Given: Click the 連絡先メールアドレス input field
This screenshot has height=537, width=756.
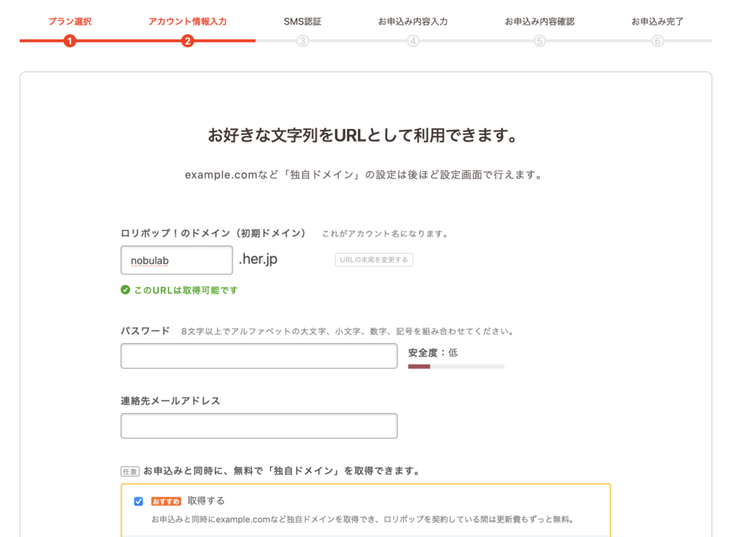Looking at the screenshot, I should (x=258, y=426).
